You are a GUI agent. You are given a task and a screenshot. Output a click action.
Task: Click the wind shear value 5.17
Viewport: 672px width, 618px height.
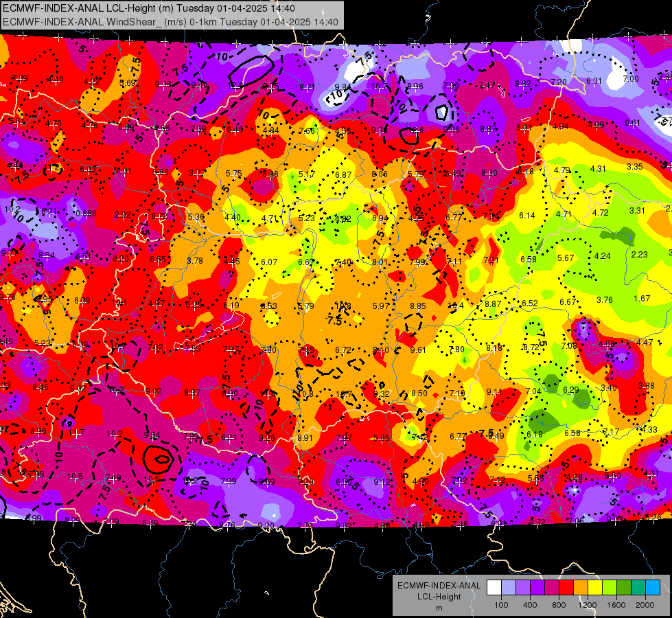307,174
